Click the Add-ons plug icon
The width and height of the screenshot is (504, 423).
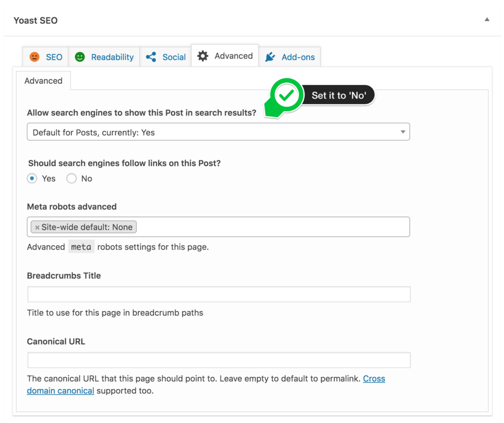(270, 57)
